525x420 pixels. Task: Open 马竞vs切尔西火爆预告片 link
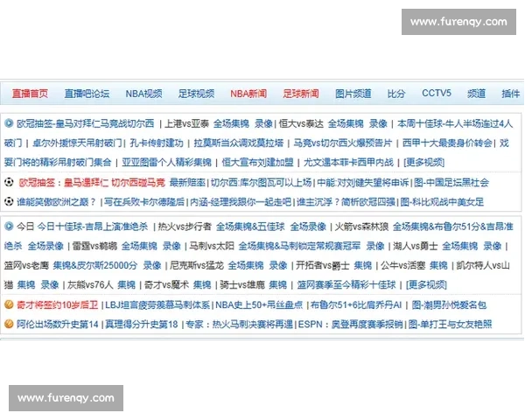(x=342, y=143)
